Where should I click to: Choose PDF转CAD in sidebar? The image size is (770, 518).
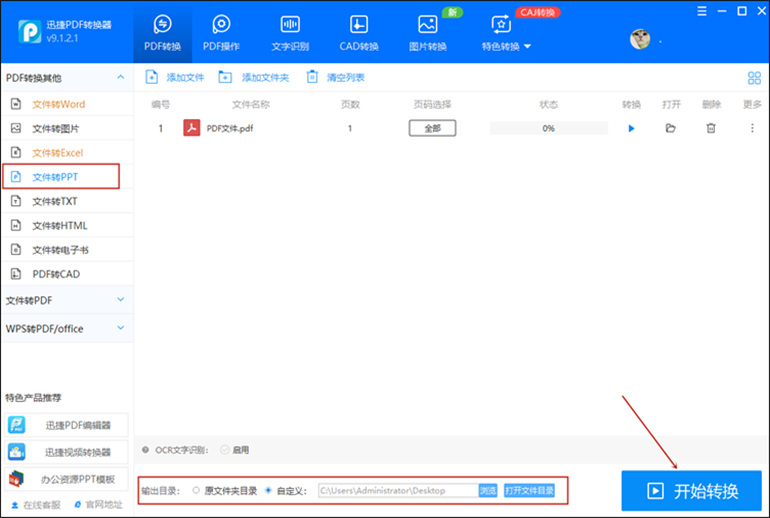click(x=67, y=274)
